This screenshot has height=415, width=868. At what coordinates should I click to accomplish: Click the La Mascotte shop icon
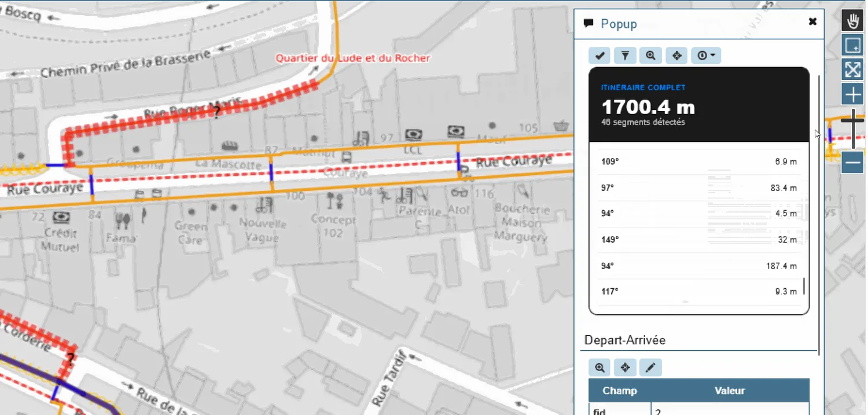[230, 145]
